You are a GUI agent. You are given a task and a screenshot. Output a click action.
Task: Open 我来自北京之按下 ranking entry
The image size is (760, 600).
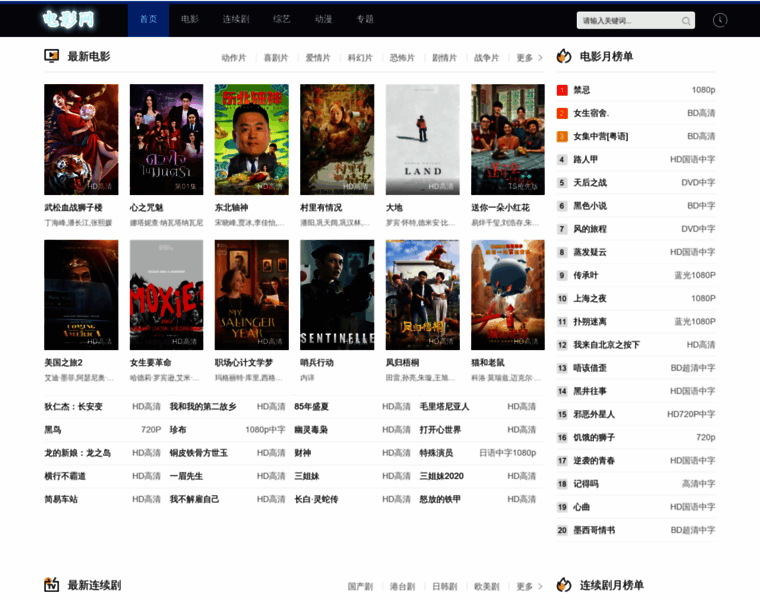point(606,345)
